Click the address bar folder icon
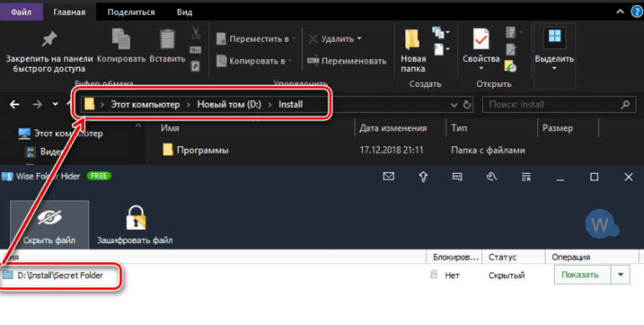The image size is (644, 325). (89, 105)
